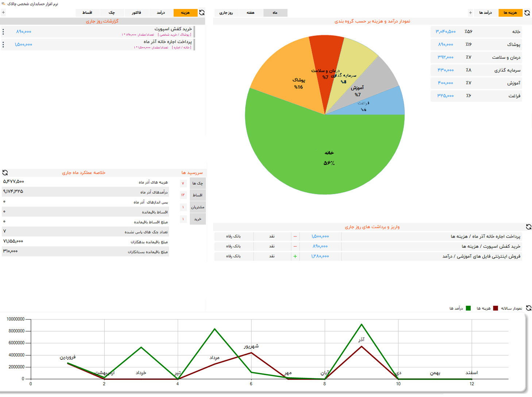Click plus icon on فروش اینترنتی transaction
The height and width of the screenshot is (397, 532).
(x=295, y=256)
